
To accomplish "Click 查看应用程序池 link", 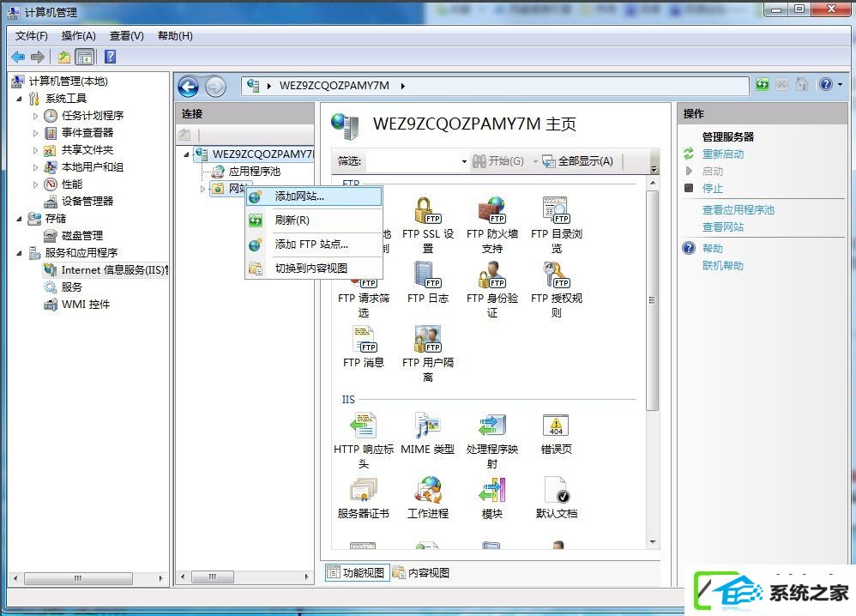I will click(738, 209).
